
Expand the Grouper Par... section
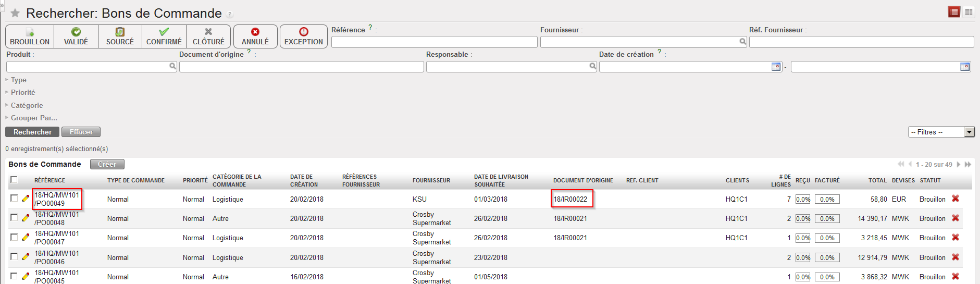tap(34, 118)
